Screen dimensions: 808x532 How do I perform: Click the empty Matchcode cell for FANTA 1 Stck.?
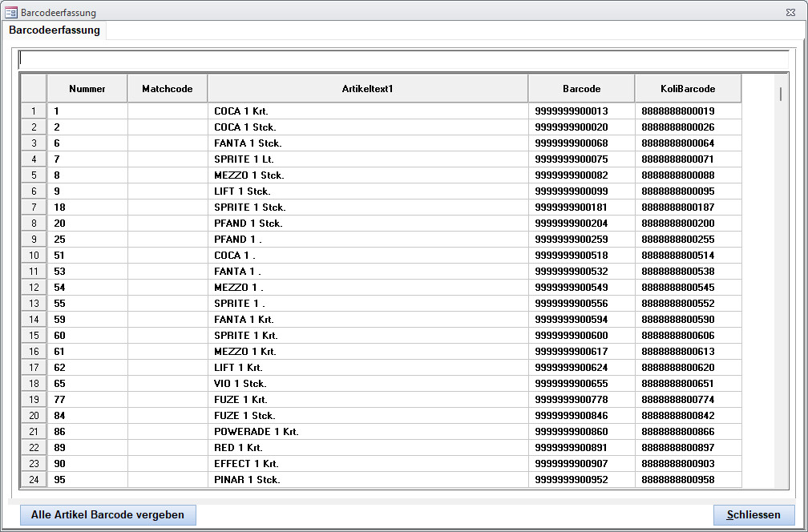tap(167, 143)
